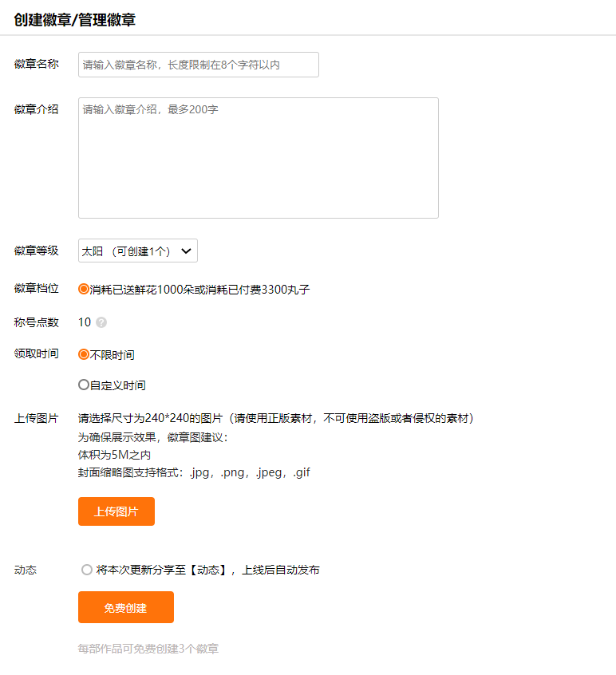Select the 不限时间 radio option
Screen dimensions: 616x675
[84, 354]
